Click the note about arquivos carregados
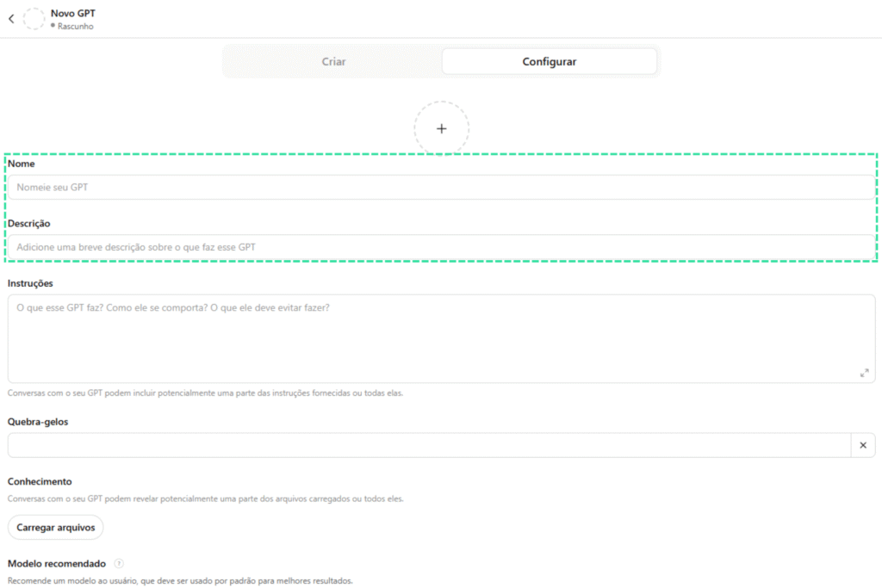 click(x=205, y=498)
